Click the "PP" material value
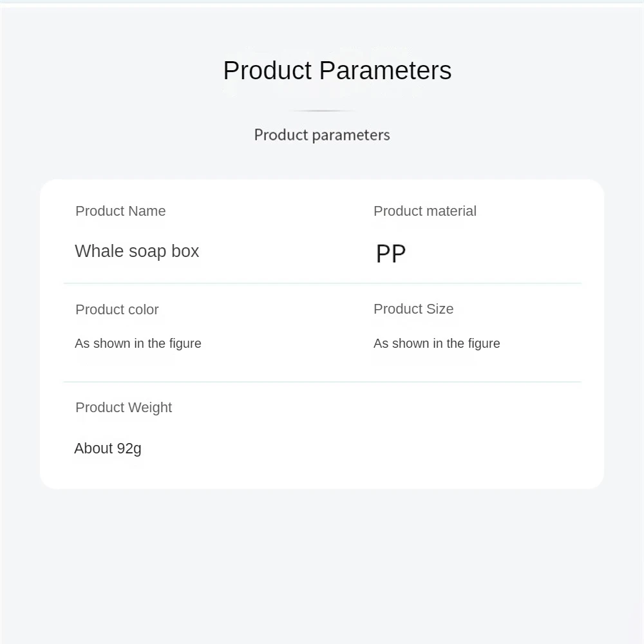644x644 pixels. coord(390,254)
